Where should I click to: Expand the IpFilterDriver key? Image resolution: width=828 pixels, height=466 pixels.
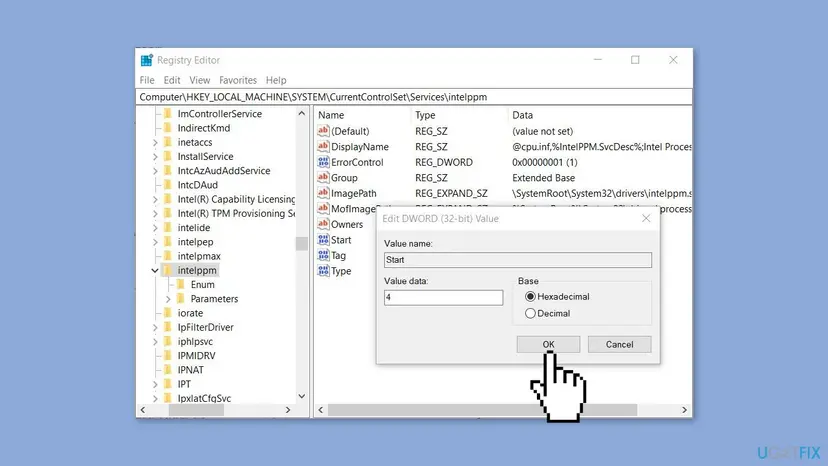tap(155, 328)
